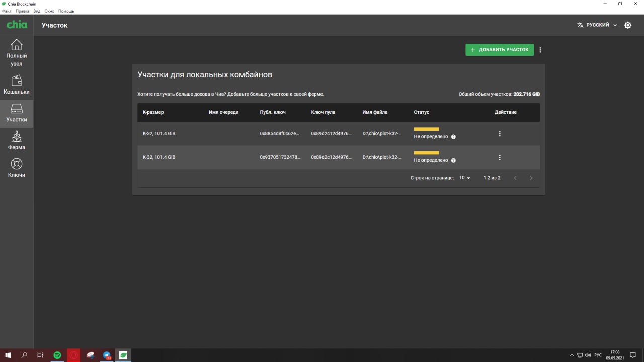Select the Участки plots sidebar item
The width and height of the screenshot is (644, 362).
(17, 114)
